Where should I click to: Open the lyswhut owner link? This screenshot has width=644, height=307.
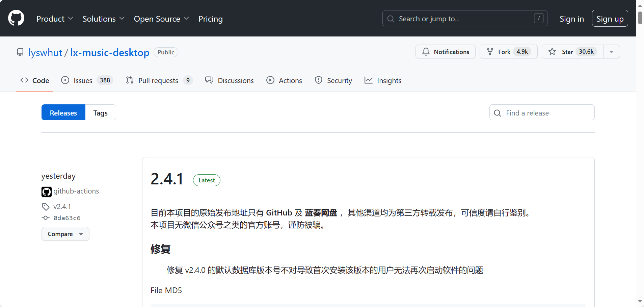point(45,52)
